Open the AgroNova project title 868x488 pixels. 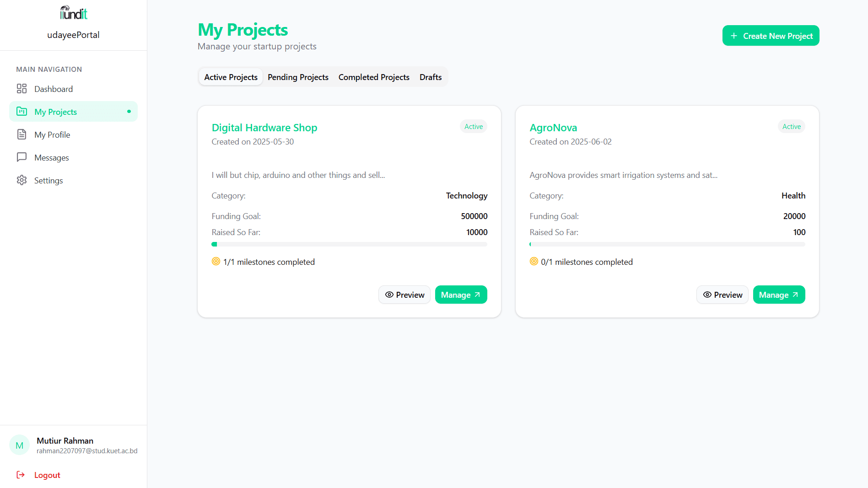click(x=553, y=128)
